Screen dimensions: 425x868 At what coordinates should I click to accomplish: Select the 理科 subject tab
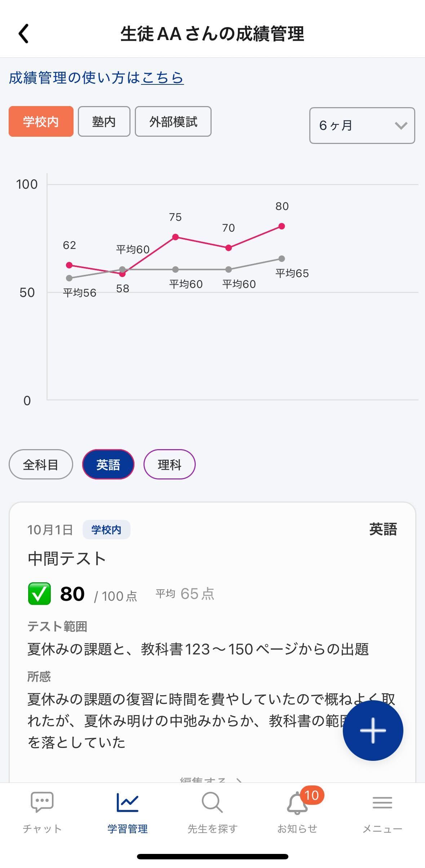(169, 464)
